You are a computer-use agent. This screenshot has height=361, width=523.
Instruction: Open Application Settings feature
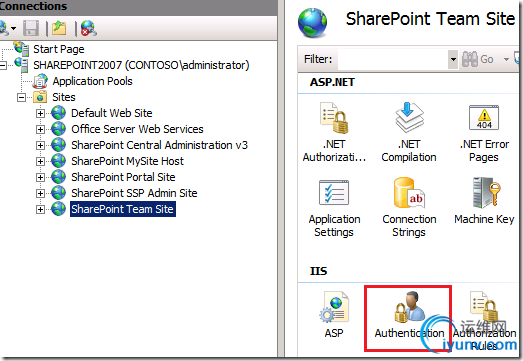334,208
